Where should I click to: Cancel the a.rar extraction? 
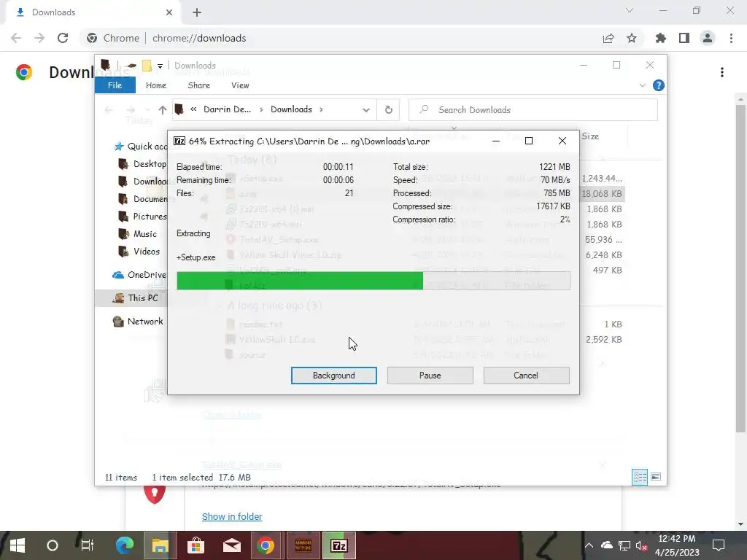[x=526, y=376]
